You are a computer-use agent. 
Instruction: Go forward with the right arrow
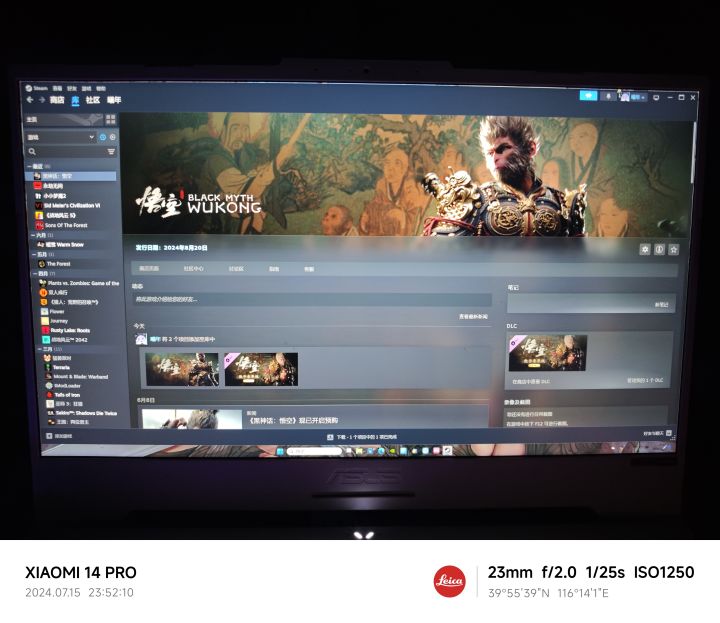pyautogui.click(x=42, y=100)
